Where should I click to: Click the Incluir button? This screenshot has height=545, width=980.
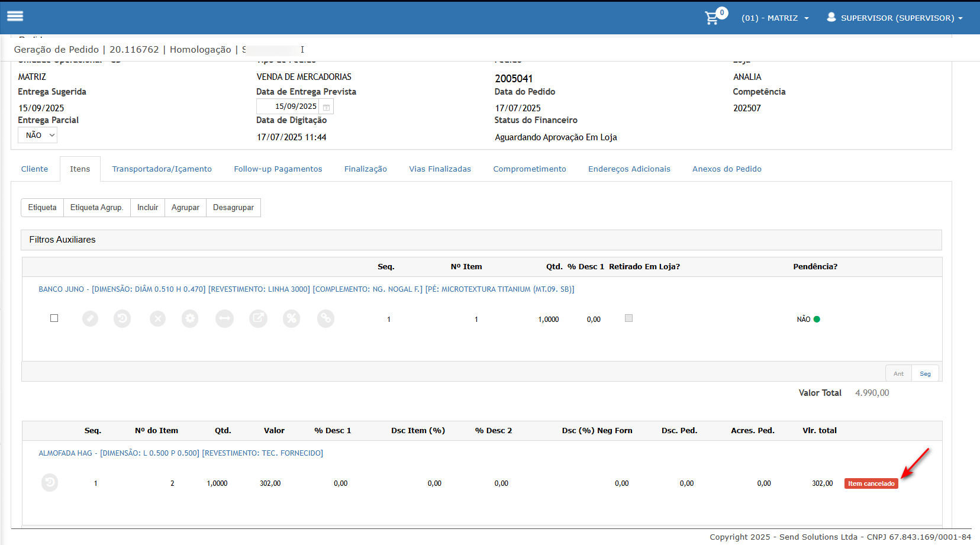[148, 208]
